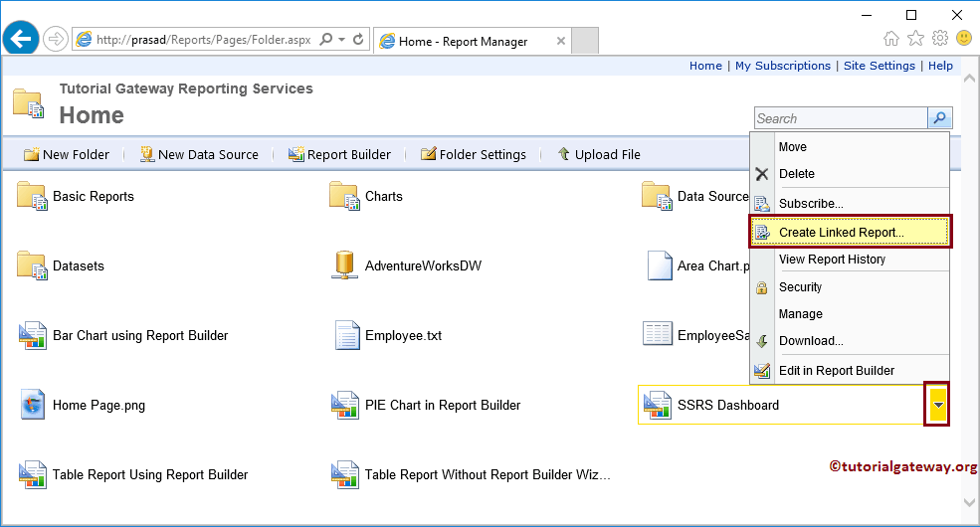Choose Download... from the context menu
This screenshot has width=980, height=527.
click(x=850, y=341)
